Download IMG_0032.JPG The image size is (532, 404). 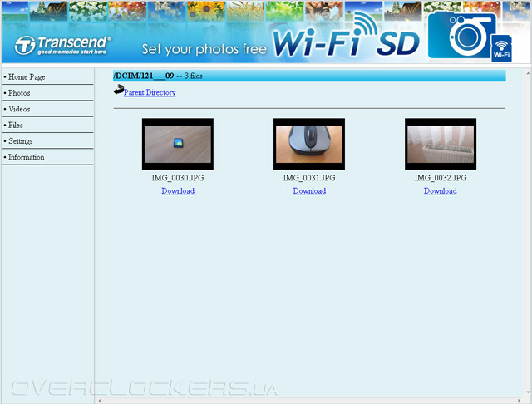pyautogui.click(x=440, y=191)
